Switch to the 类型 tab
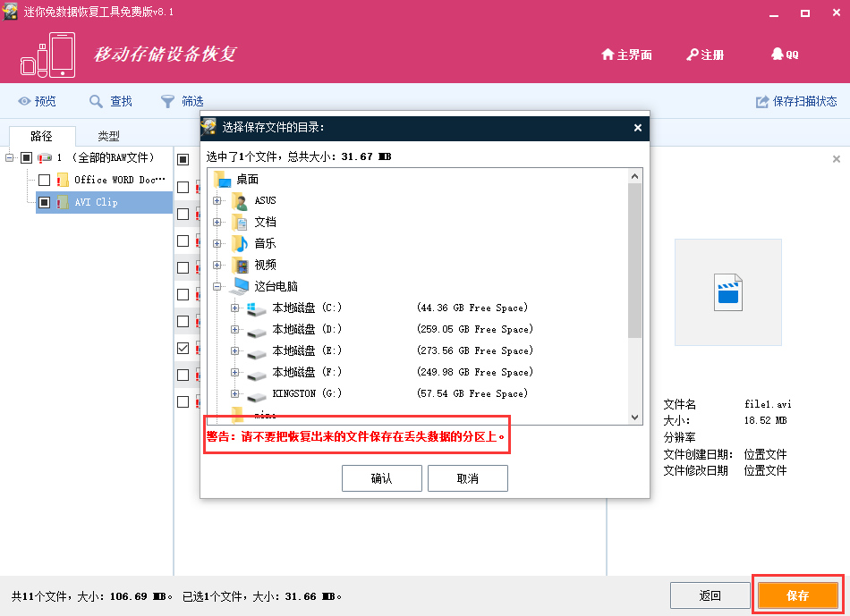The image size is (850, 616). tap(108, 136)
